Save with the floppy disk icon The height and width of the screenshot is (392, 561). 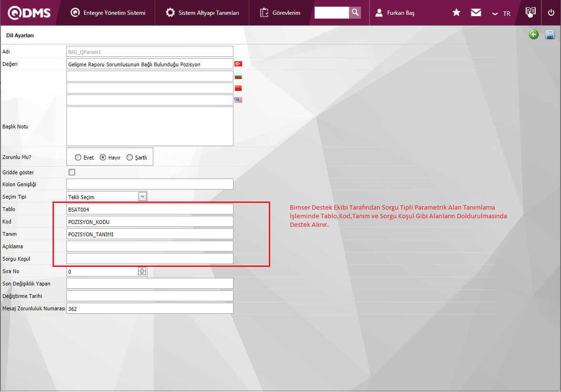tap(550, 34)
